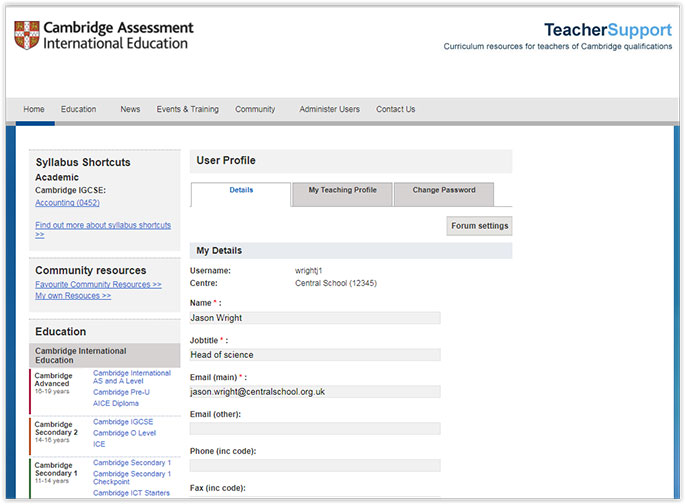The height and width of the screenshot is (504, 685).
Task: Click the TeacherSupport site title
Action: pyautogui.click(x=607, y=30)
